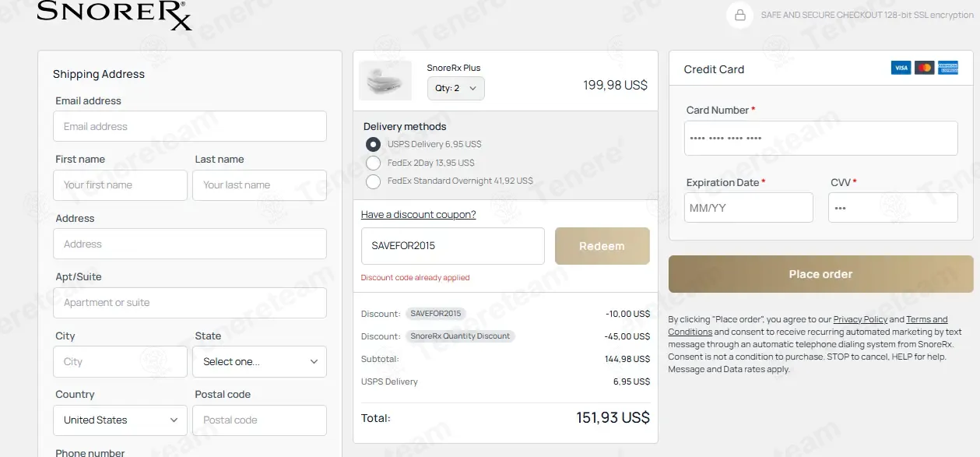Focus the Expiration Date MM/YY field
The image size is (980, 457).
(749, 208)
